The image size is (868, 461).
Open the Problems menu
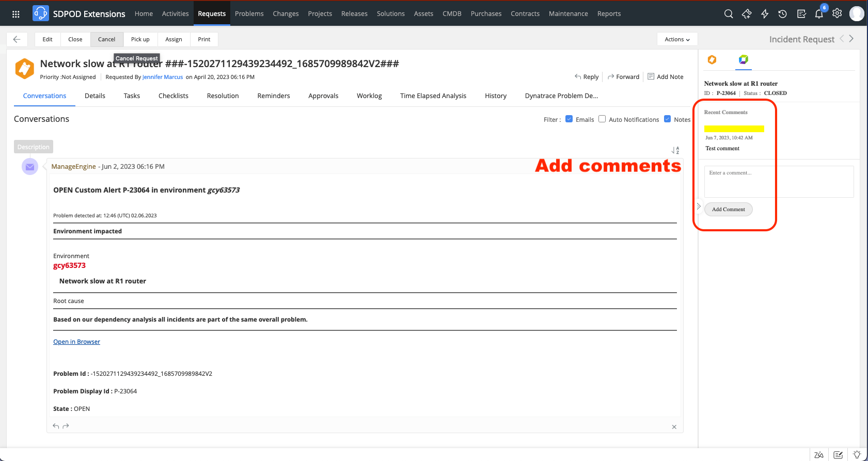pyautogui.click(x=249, y=14)
